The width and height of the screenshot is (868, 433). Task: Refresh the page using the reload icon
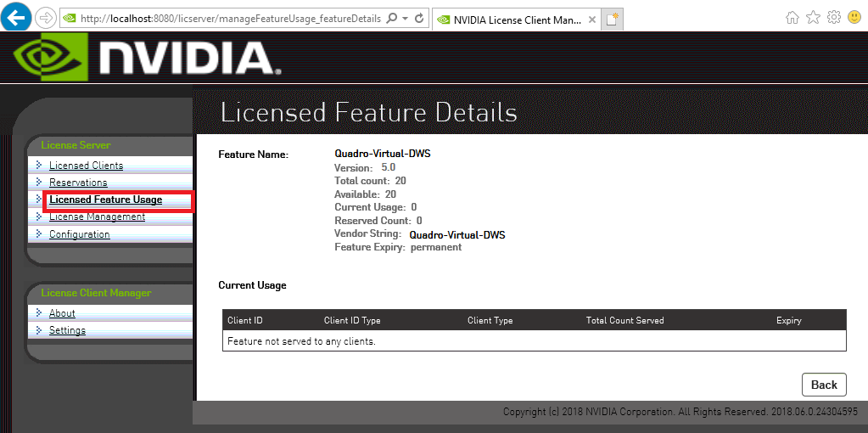pyautogui.click(x=419, y=18)
